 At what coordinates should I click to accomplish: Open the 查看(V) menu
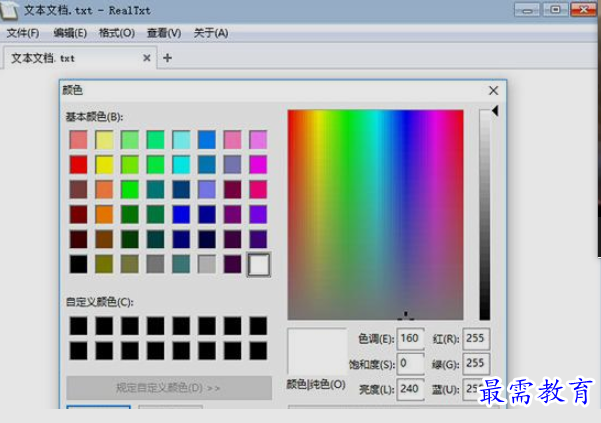pos(164,33)
